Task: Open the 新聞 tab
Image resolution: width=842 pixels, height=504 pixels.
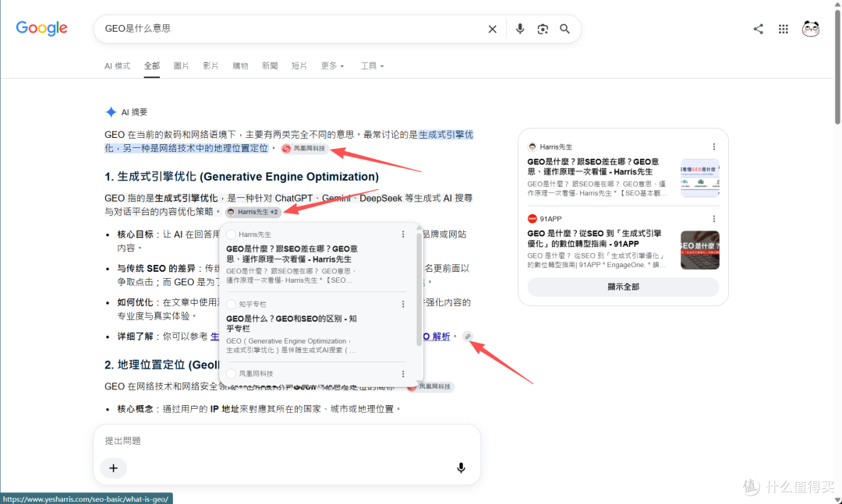Action: (x=270, y=65)
